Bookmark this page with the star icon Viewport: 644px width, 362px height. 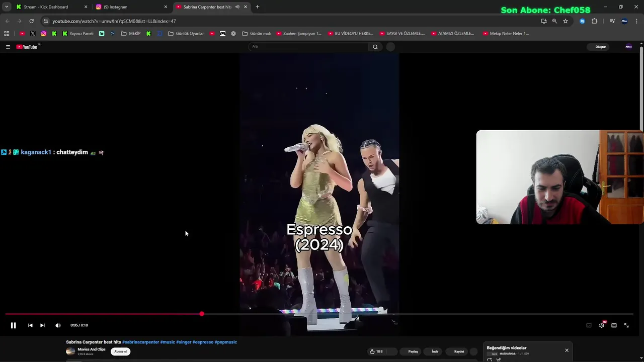click(566, 21)
